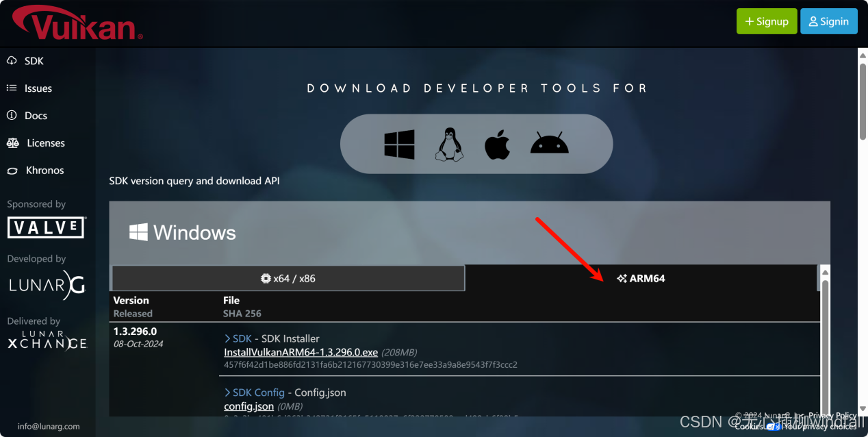868x437 pixels.
Task: Select the Linux penguin icon
Action: 449,145
